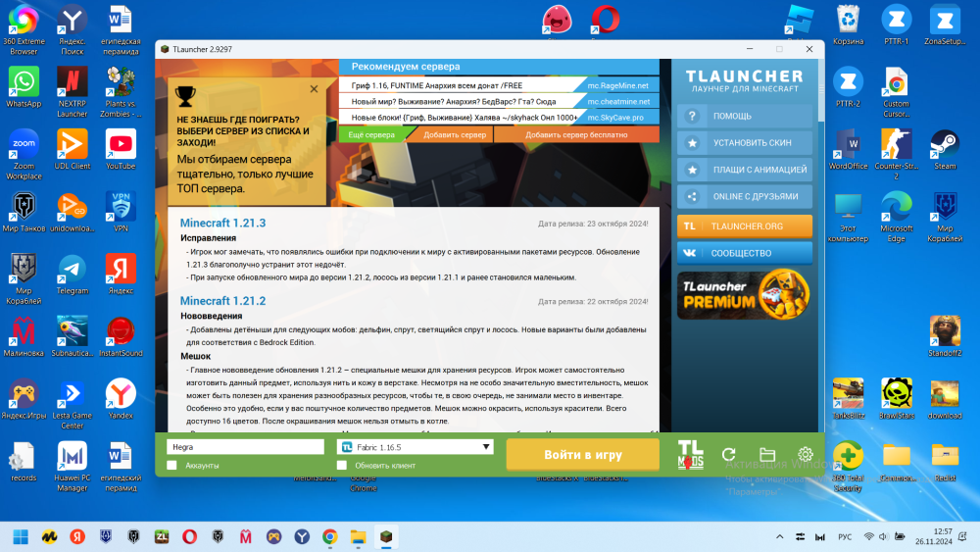Select server mc.RageMine.net
The width and height of the screenshot is (980, 552).
coord(618,85)
